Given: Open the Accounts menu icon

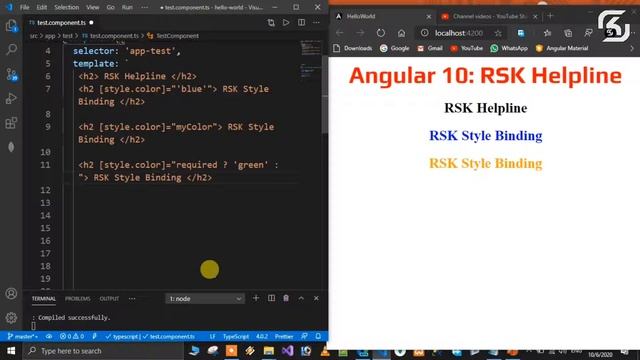Looking at the screenshot, I should [x=11, y=293].
